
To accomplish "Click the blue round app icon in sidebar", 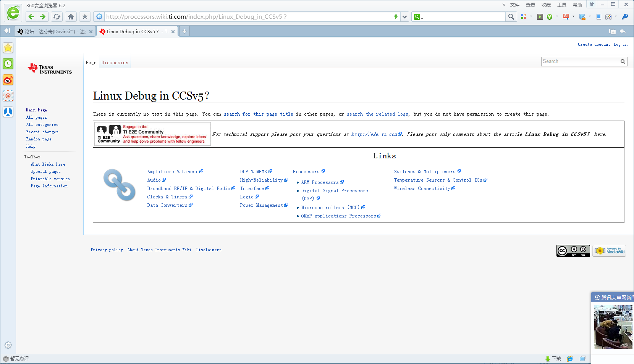I will point(8,112).
